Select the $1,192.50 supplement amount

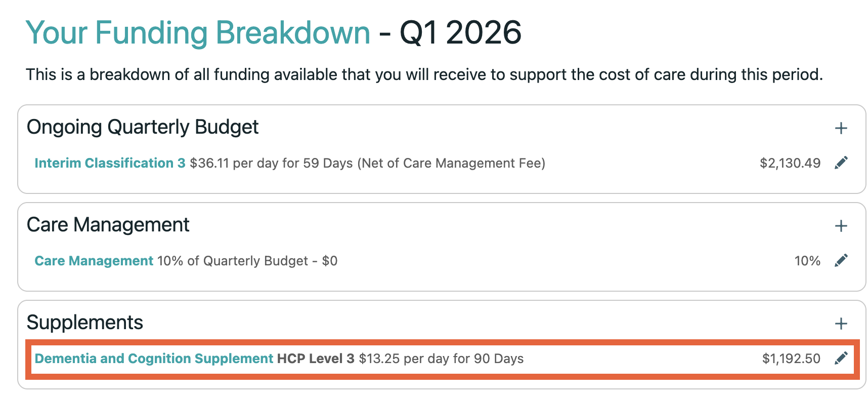click(x=791, y=358)
